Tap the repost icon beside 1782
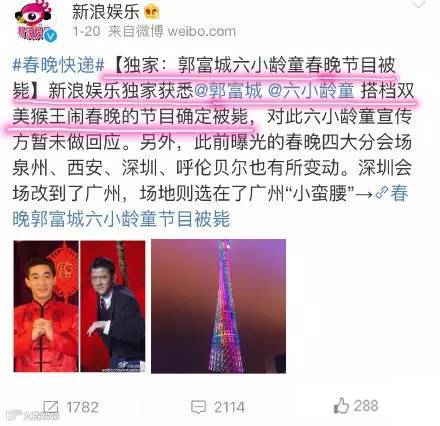The image size is (440, 426). point(51,407)
